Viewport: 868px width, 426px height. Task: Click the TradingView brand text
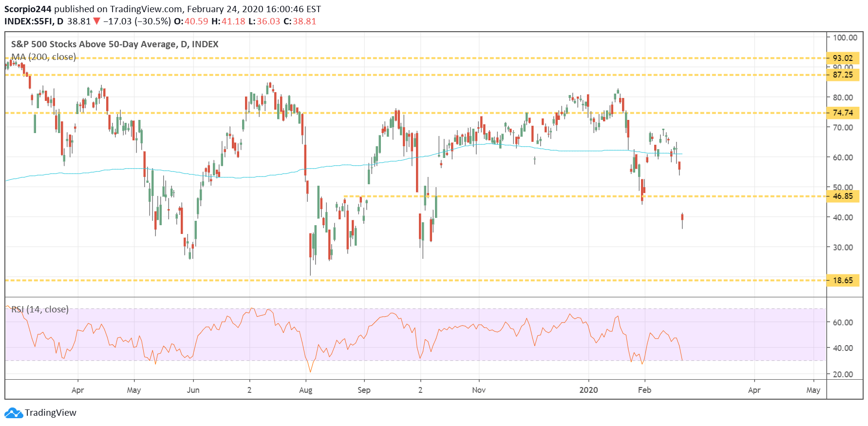coord(51,413)
